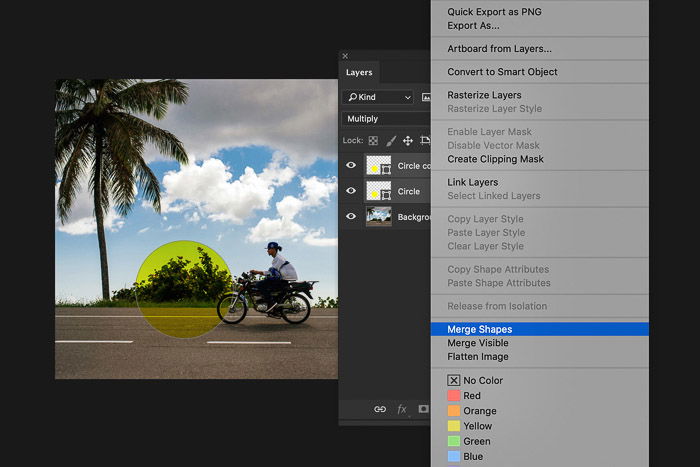Click the artboard nesting lock icon

[x=425, y=141]
